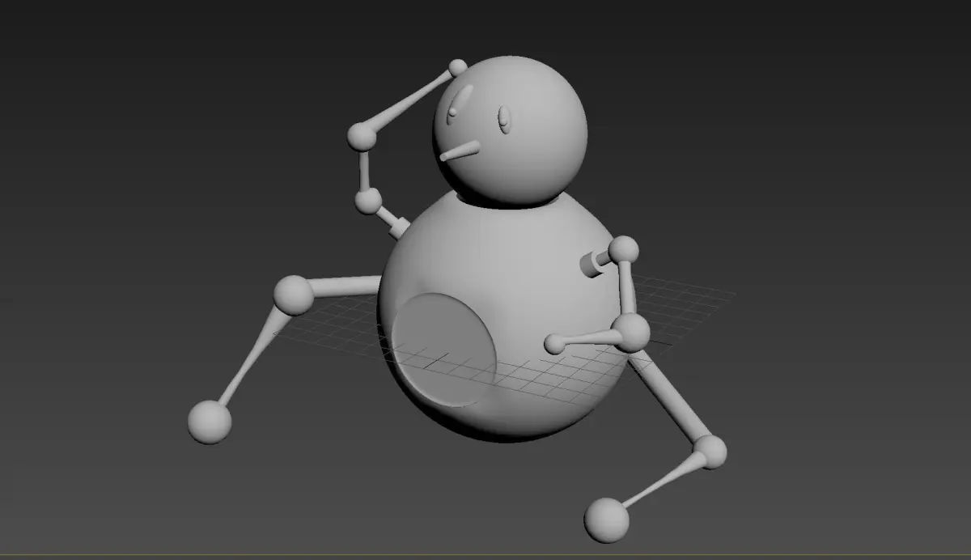Viewport: 971px width, 560px height.
Task: Select the knee sphere on the raised-arm side
Action: (x=293, y=295)
